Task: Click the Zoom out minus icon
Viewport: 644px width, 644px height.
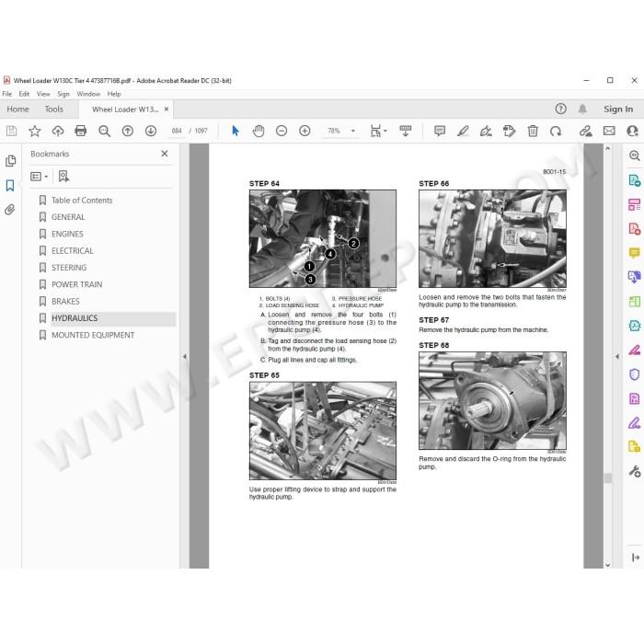Action: 282,131
